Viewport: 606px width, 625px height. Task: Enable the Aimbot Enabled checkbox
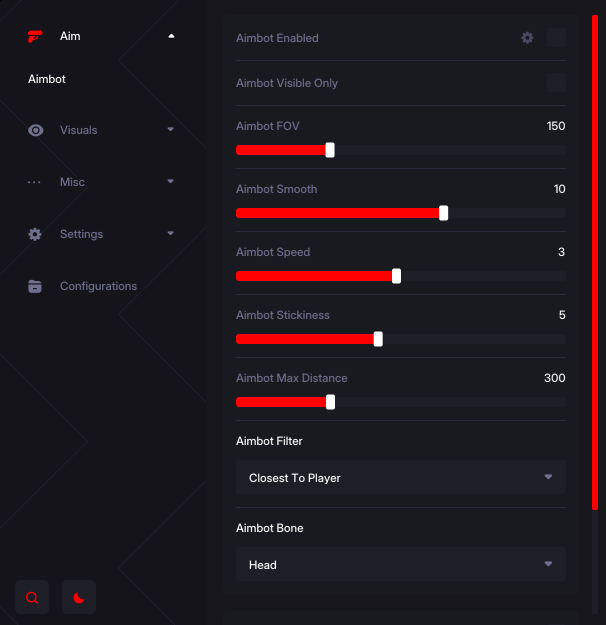[x=557, y=38]
